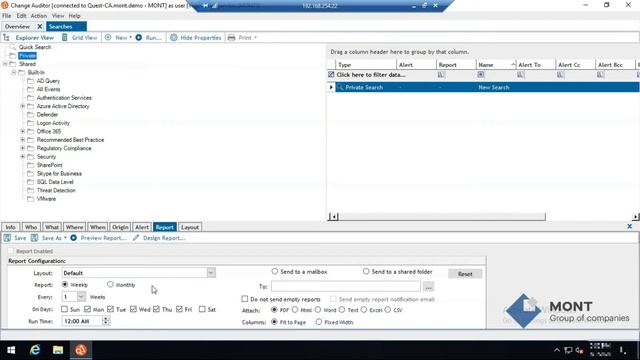Open the Help menu

74,16
